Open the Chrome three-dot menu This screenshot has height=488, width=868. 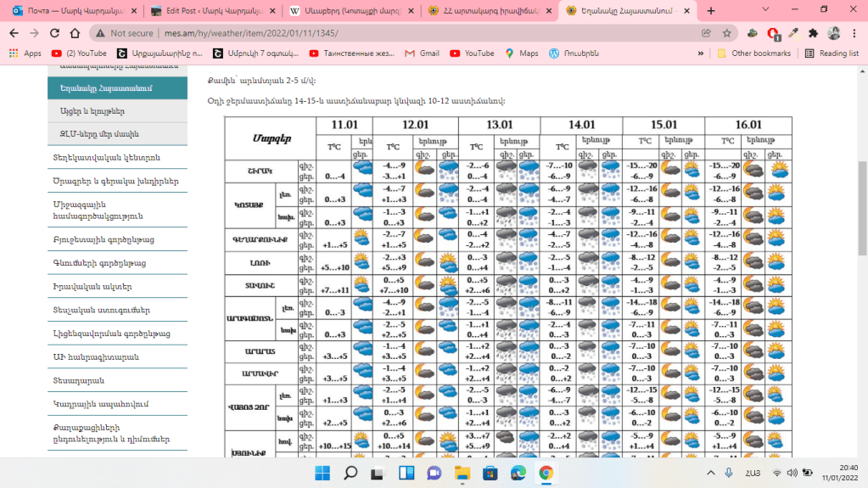tap(854, 33)
